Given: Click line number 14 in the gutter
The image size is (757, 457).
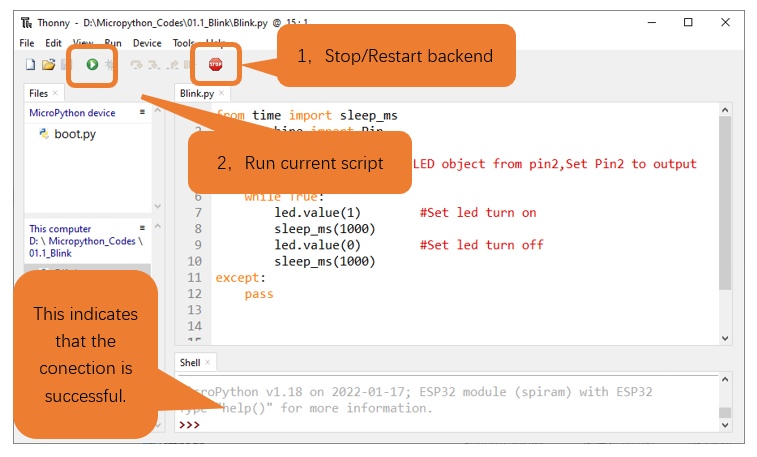Looking at the screenshot, I should tap(195, 326).
